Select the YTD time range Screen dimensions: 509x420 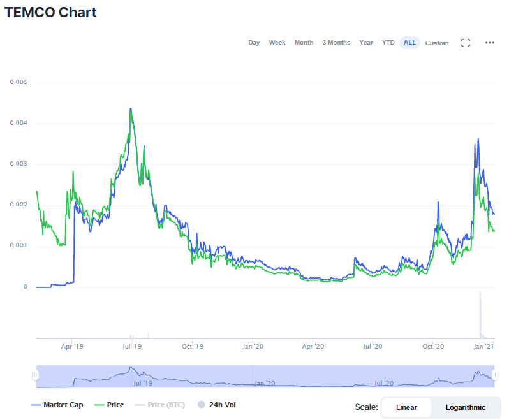point(388,43)
